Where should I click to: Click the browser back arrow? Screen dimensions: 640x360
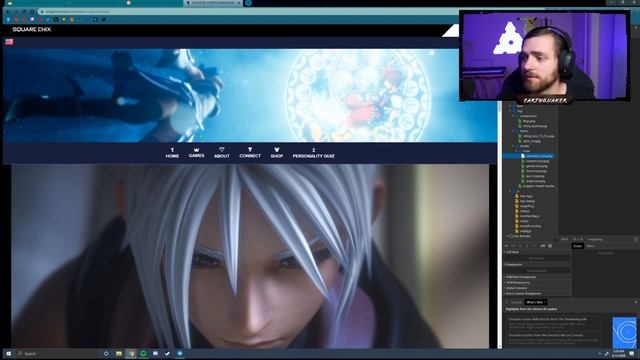(x=8, y=11)
